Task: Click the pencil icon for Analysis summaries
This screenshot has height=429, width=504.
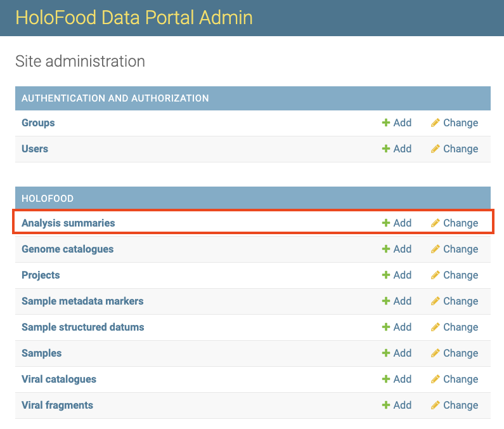Action: [435, 223]
